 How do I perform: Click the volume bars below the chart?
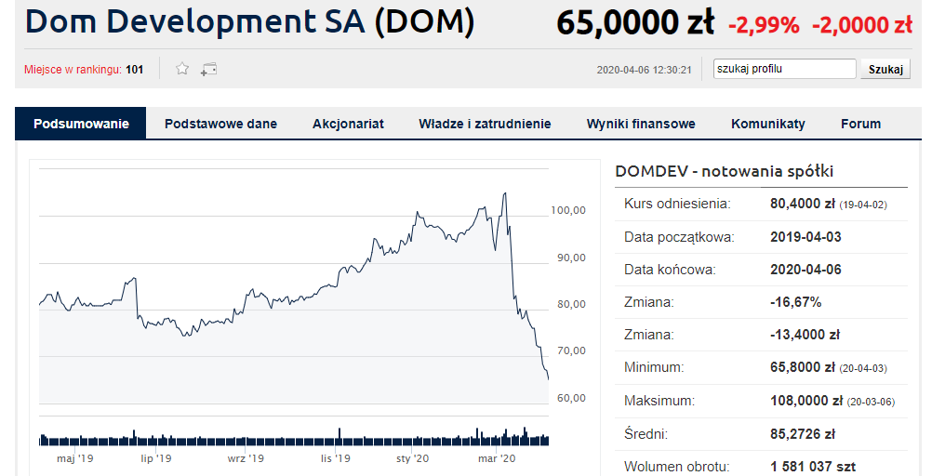pos(294,438)
